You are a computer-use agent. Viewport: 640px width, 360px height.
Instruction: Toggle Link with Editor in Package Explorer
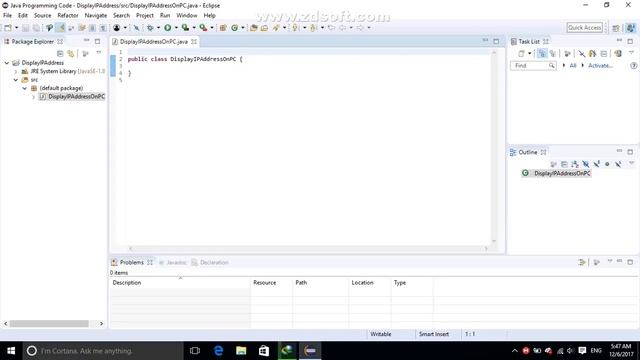[71, 53]
